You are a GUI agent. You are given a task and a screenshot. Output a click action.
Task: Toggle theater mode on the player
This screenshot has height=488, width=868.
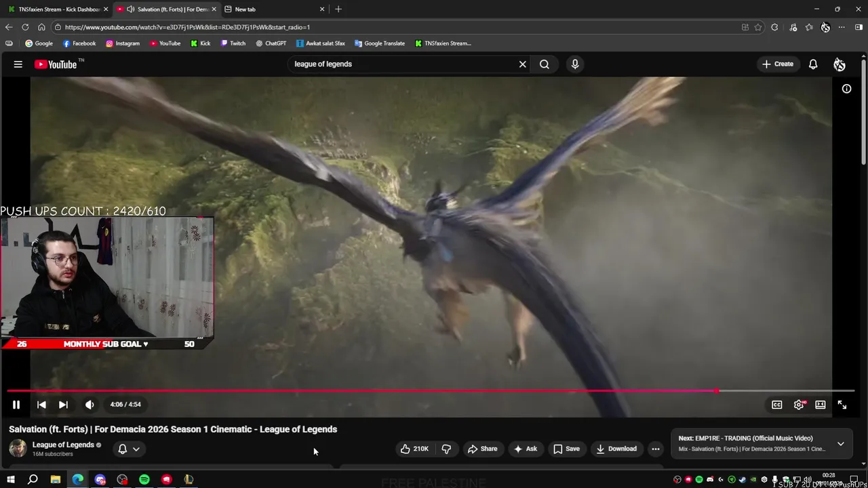coord(821,405)
